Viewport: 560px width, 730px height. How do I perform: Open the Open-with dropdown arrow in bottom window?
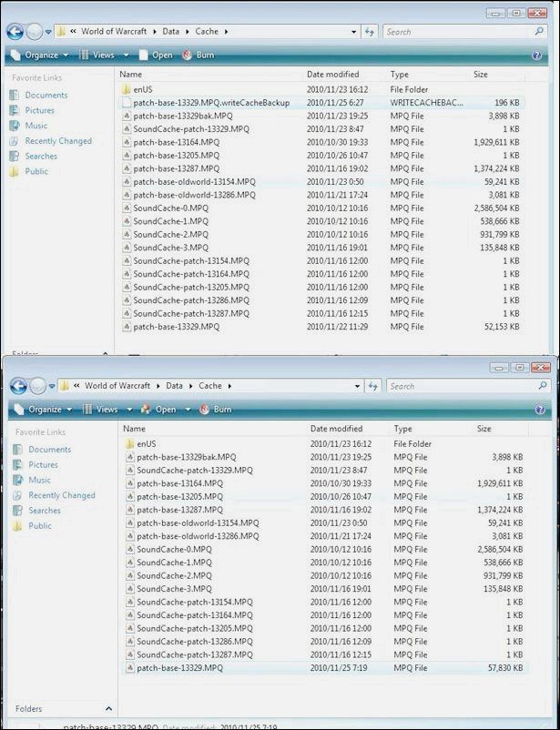[x=188, y=410]
